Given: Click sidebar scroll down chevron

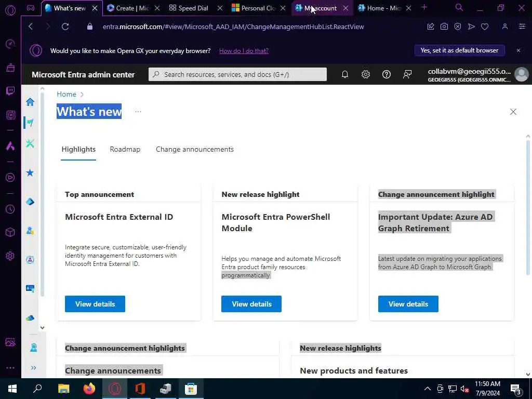Looking at the screenshot, I should [42, 327].
